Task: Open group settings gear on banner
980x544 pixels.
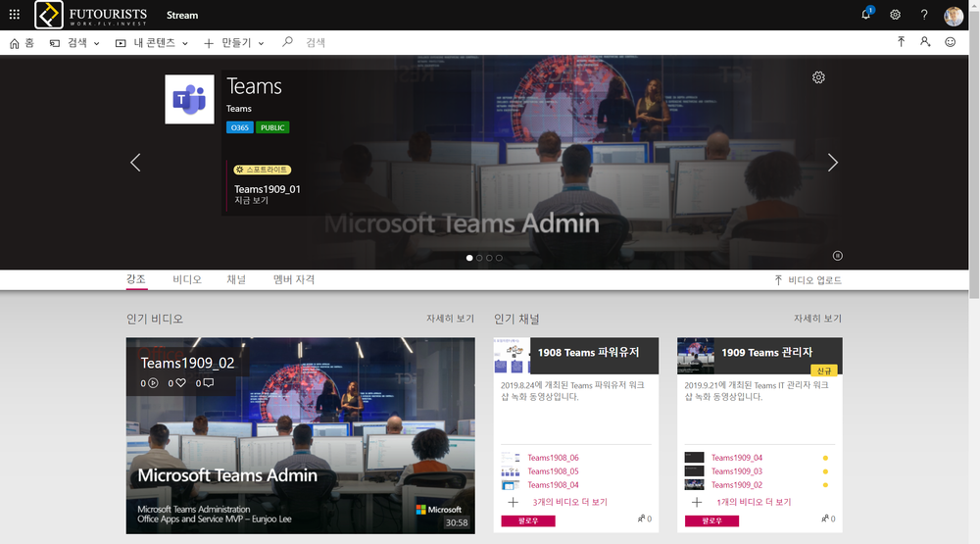Action: pos(819,77)
